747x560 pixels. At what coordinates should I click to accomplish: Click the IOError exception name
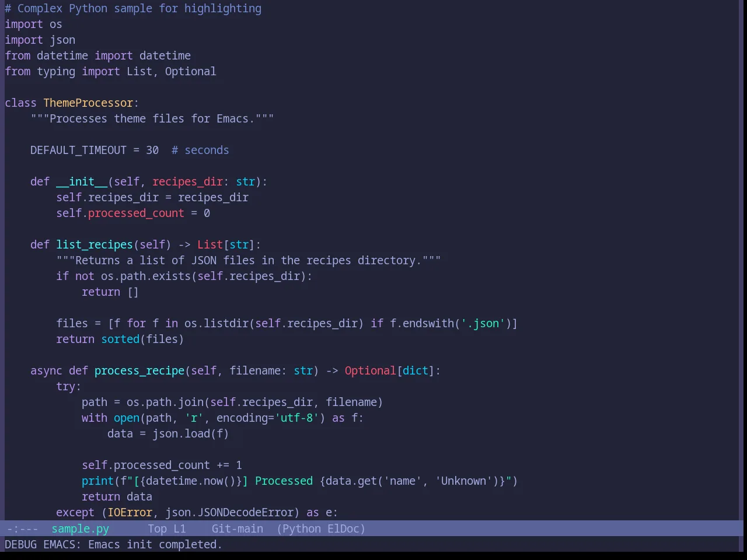(130, 512)
